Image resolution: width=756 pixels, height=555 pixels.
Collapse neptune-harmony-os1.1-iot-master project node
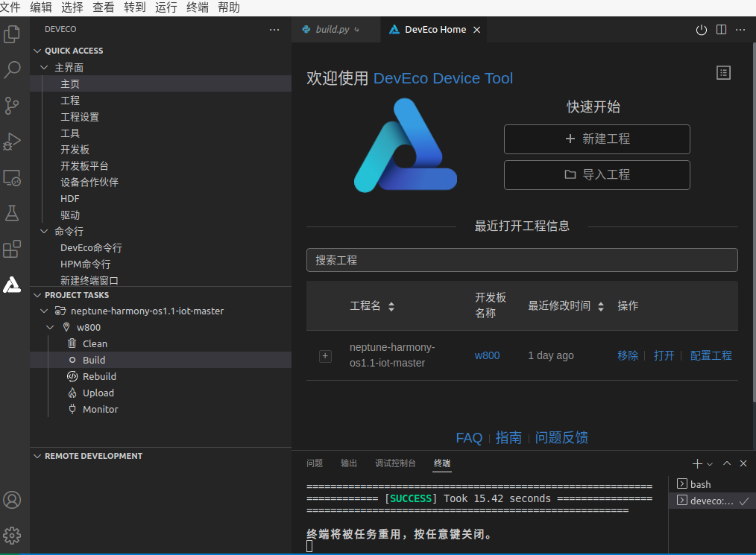(44, 311)
